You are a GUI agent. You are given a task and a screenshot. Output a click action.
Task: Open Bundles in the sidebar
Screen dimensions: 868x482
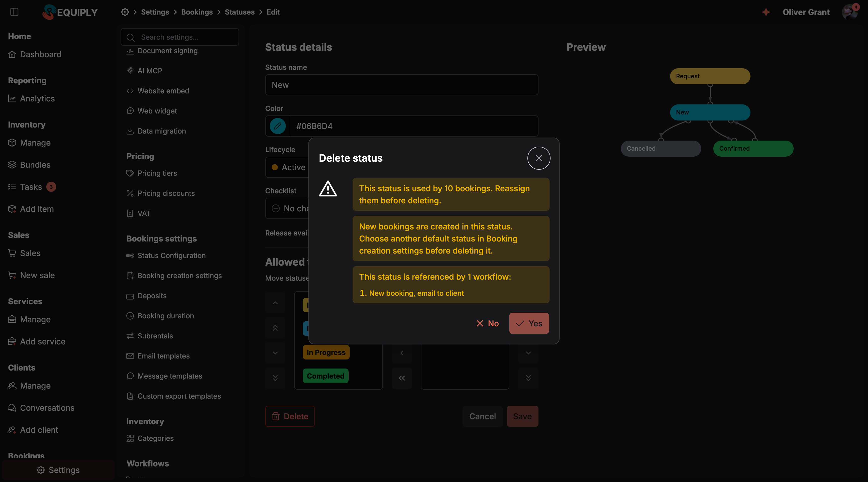(x=29, y=165)
